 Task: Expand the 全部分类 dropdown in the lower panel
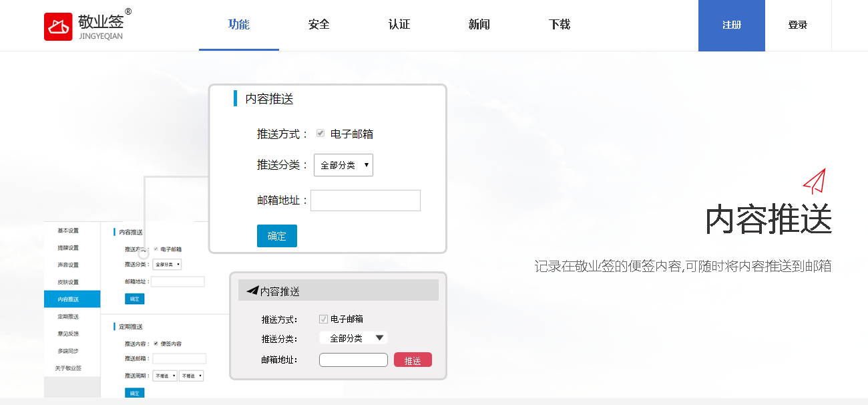[x=353, y=337]
